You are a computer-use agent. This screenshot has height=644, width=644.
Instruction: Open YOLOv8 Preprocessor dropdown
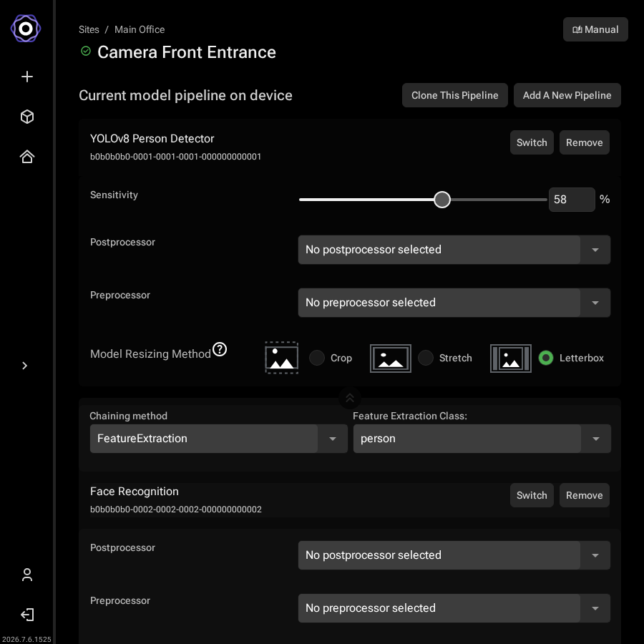pyautogui.click(x=454, y=303)
